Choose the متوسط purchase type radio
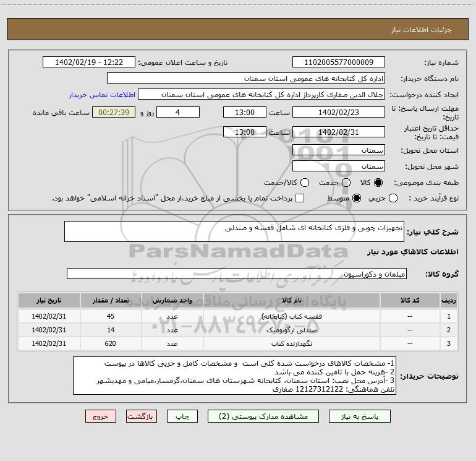This screenshot has height=461, width=476. tap(357, 199)
